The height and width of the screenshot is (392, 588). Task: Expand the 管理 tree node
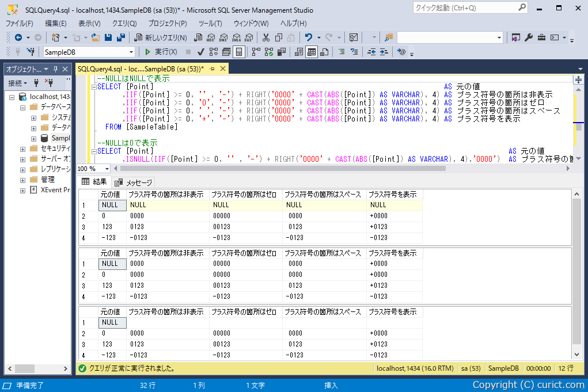click(23, 180)
